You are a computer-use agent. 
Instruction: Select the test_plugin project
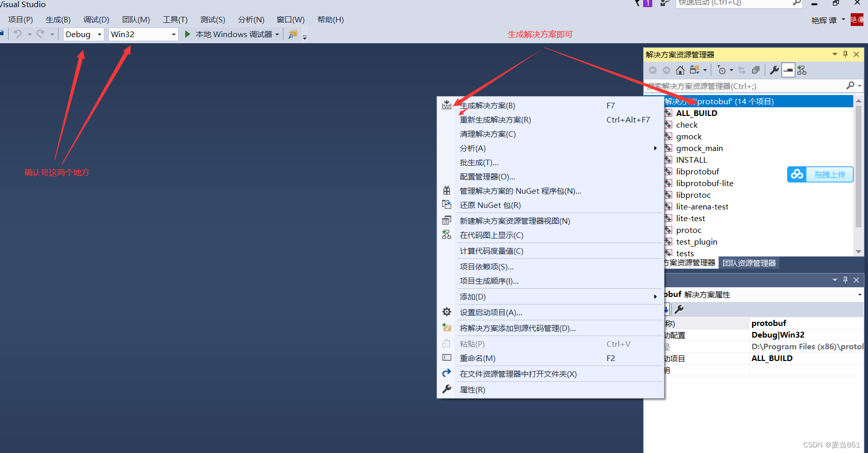(x=697, y=242)
